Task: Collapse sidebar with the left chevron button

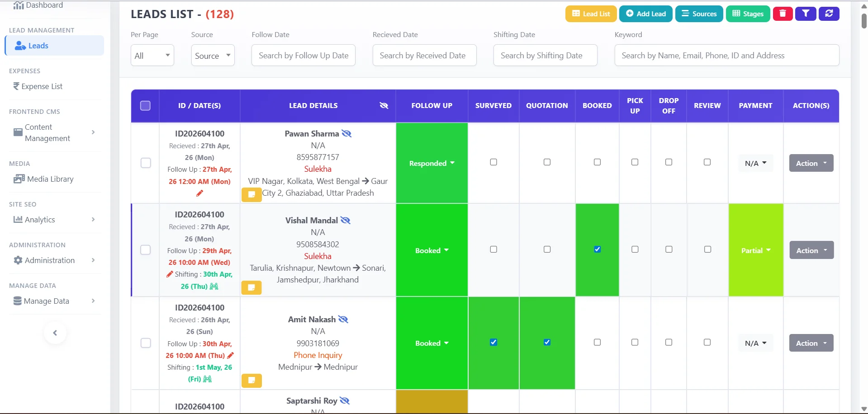Action: tap(55, 333)
